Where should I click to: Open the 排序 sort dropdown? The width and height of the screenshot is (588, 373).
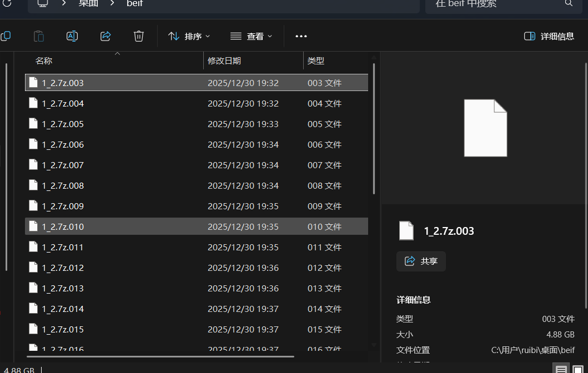pyautogui.click(x=189, y=36)
